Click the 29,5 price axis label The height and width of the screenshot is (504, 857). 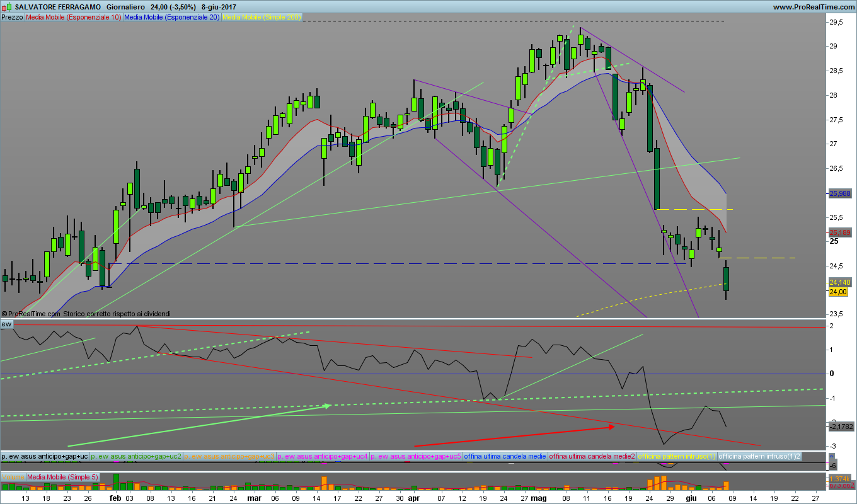(837, 22)
